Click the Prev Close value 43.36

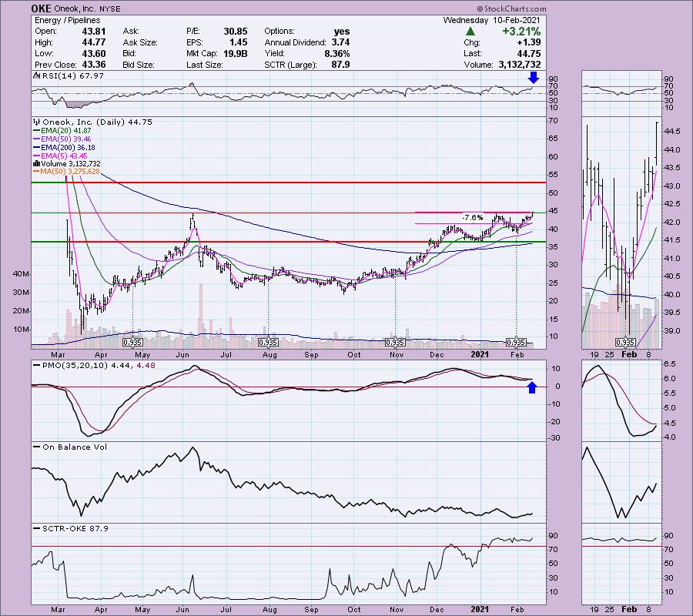93,65
